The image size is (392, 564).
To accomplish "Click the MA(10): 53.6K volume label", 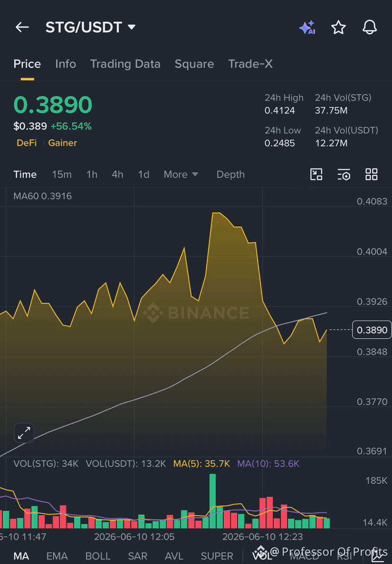I will pyautogui.click(x=268, y=464).
